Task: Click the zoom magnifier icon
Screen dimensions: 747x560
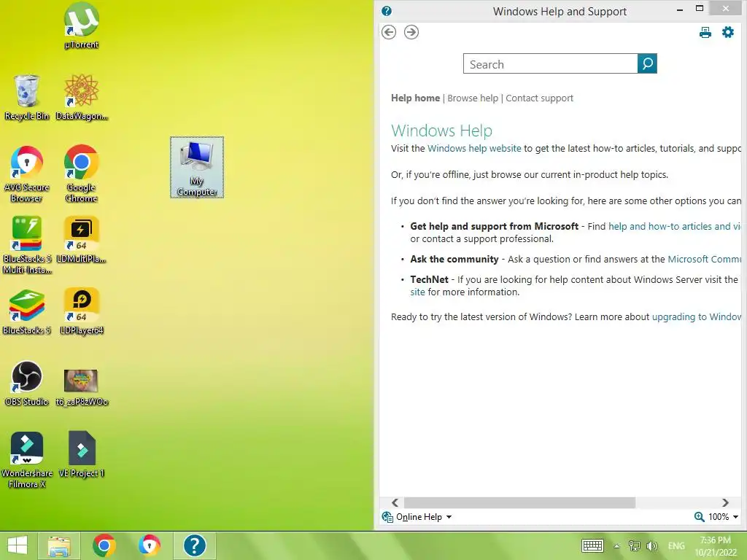Action: 699,517
